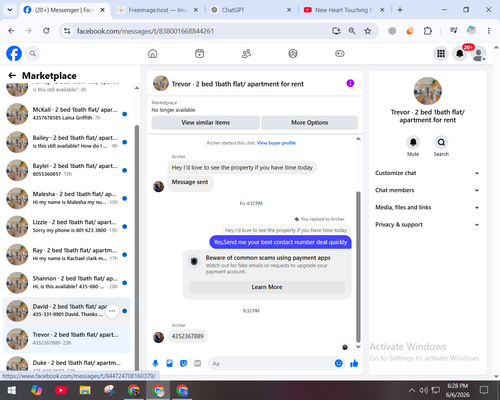
Task: Switch to the Freeimage.host tab
Action: pyautogui.click(x=158, y=10)
